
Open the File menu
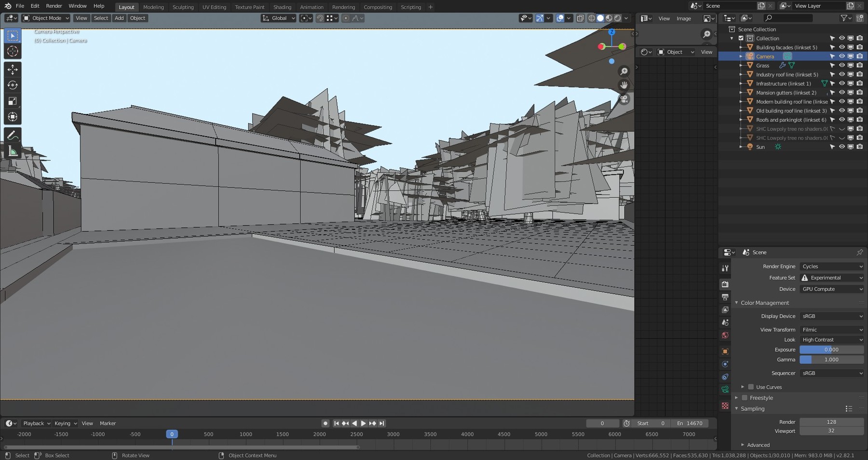point(20,6)
